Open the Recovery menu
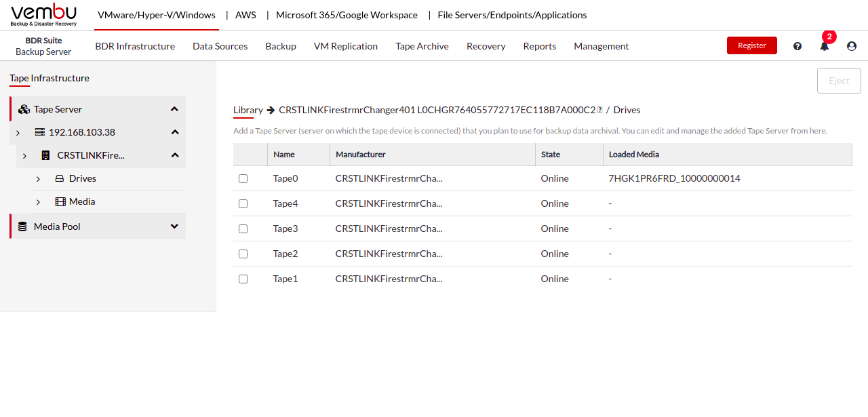Viewport: 868px width, 417px height. [x=486, y=46]
